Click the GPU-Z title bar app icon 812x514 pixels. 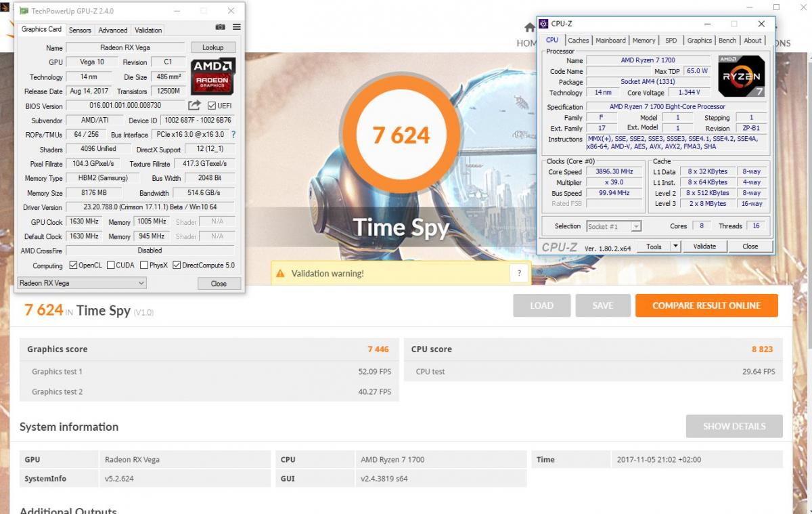pos(22,11)
